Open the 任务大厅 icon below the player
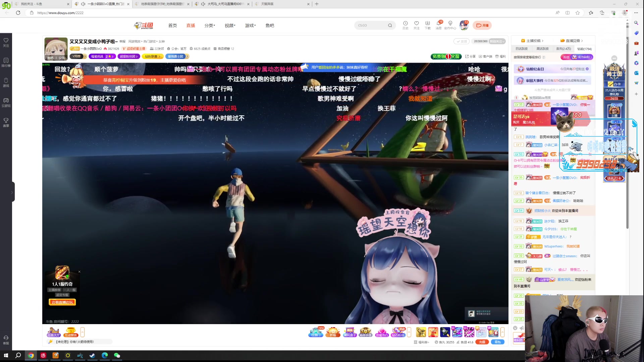 [x=53, y=332]
